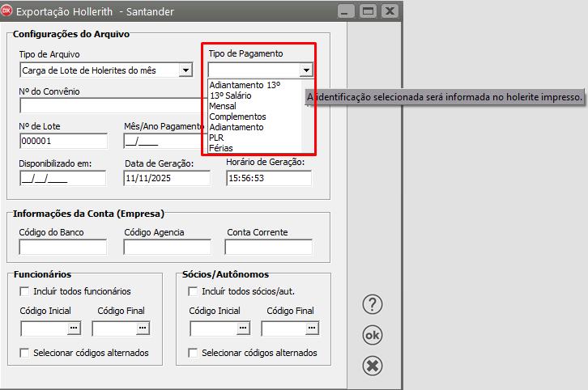Viewport: 588px width, 390px height.
Task: Select PLR payment type option
Action: click(x=216, y=138)
